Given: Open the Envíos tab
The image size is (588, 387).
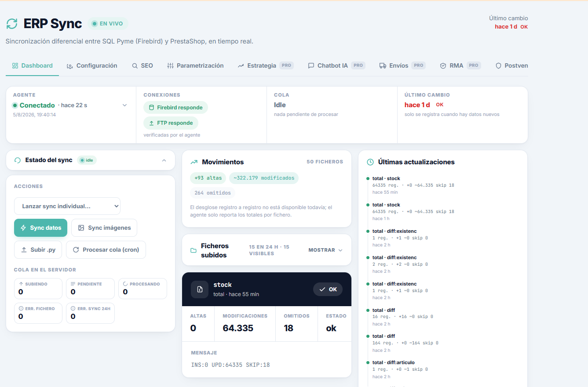Looking at the screenshot, I should coord(402,65).
